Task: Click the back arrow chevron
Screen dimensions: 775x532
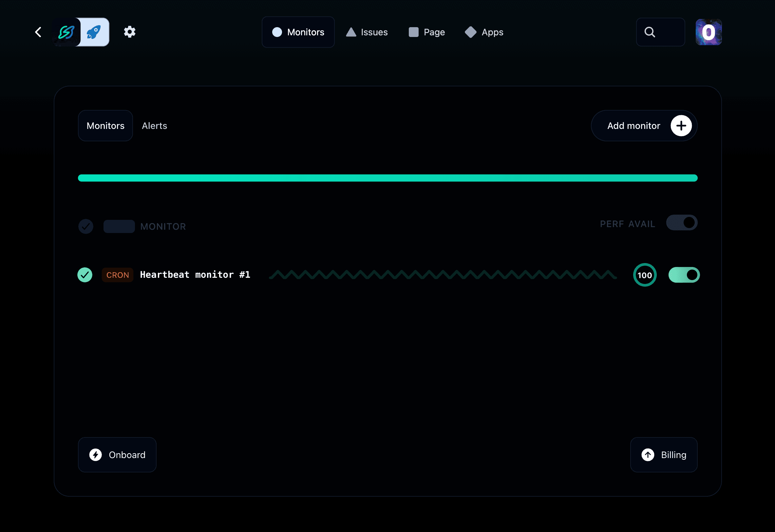Action: click(38, 32)
